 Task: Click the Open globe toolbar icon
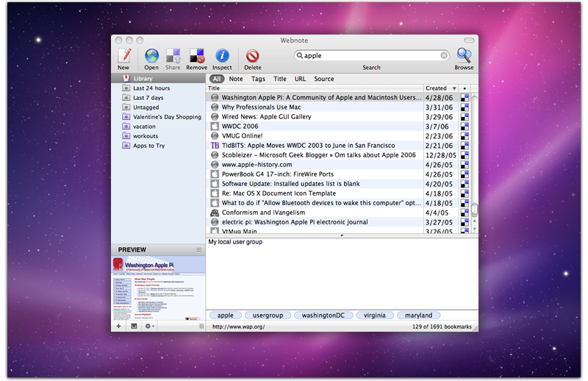pos(151,56)
